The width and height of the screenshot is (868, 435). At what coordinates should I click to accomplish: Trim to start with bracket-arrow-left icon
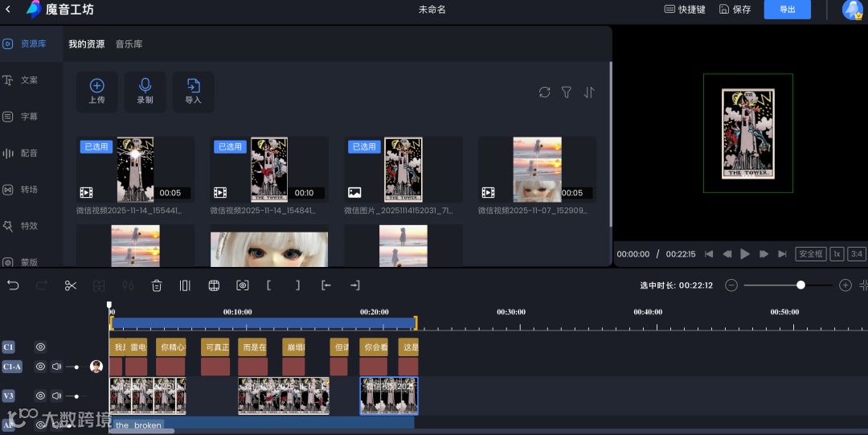pos(326,285)
